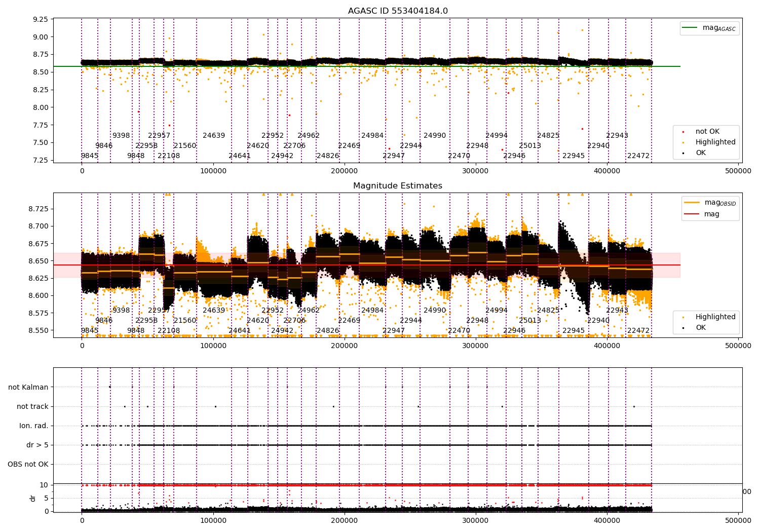Click the 'Magnitude Estimates' plot title
This screenshot has width=760, height=532.
click(x=398, y=186)
